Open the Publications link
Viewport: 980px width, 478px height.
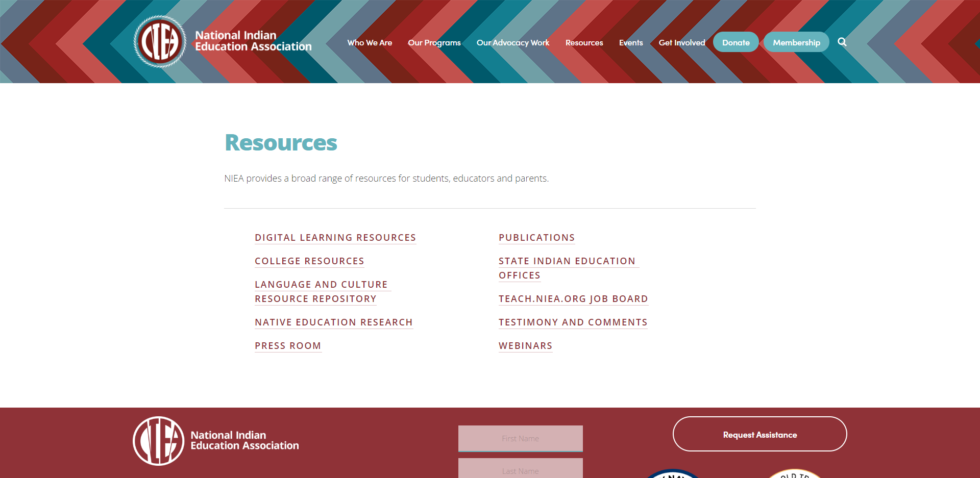tap(536, 238)
